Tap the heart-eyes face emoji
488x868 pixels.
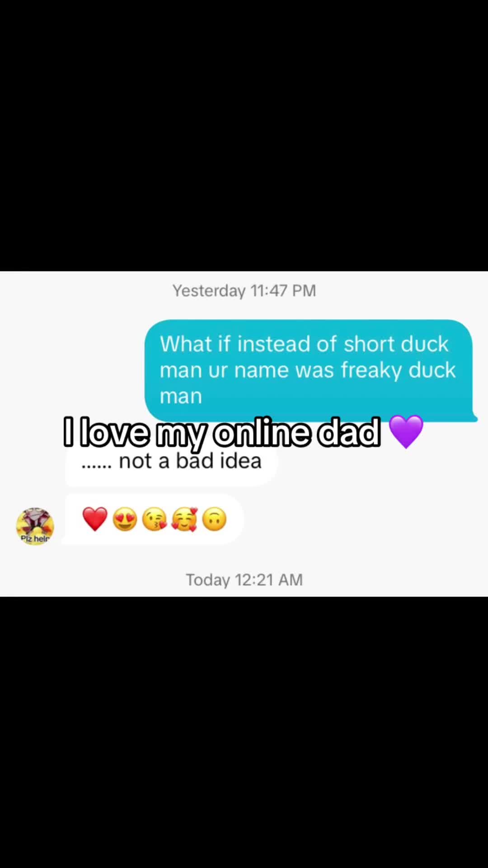click(125, 519)
